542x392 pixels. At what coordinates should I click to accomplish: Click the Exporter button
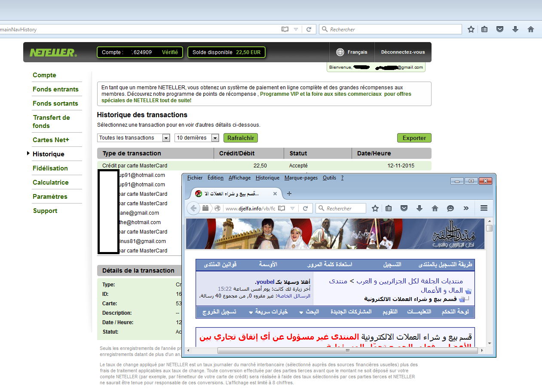point(414,138)
